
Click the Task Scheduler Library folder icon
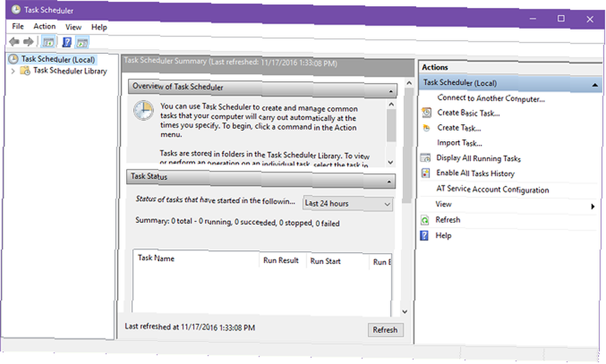click(25, 70)
